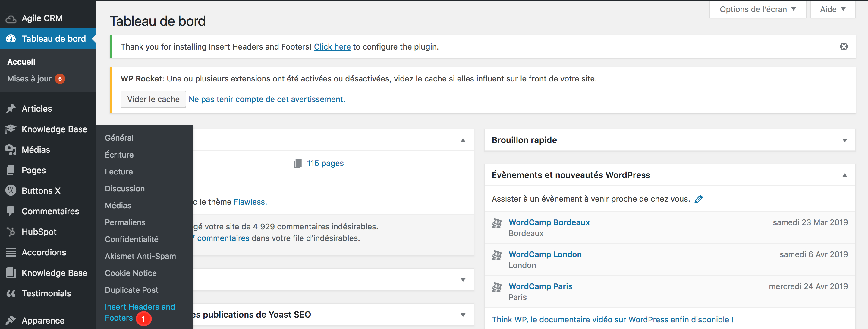Click the Tableau de bord dashboard icon
Viewport: 868px width, 329px height.
click(x=11, y=38)
